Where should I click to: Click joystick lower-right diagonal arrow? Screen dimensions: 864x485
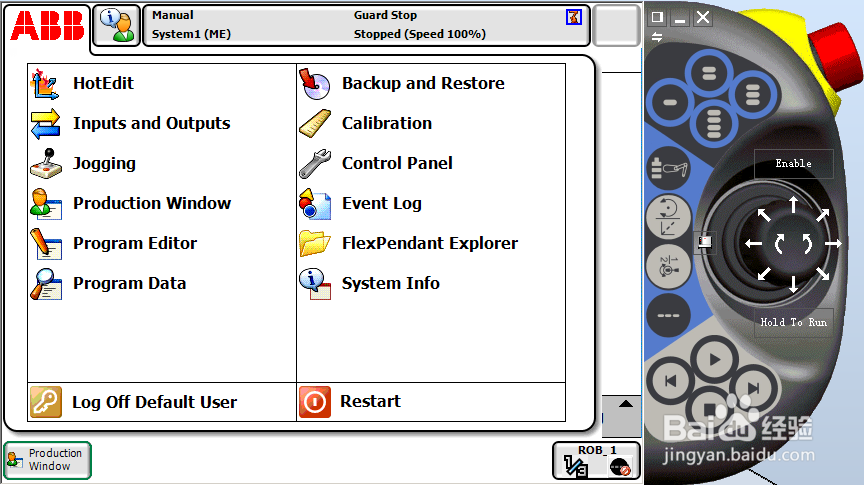pos(822,273)
